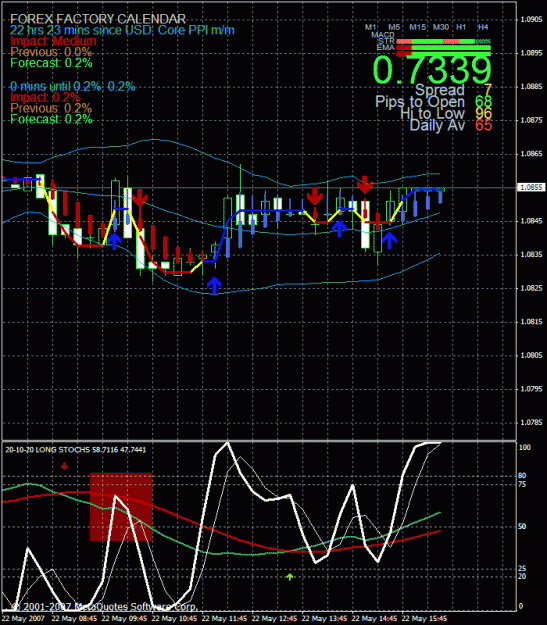The height and width of the screenshot is (625, 547).
Task: Click the 1.0795 price axis label
Action: pyautogui.click(x=531, y=389)
